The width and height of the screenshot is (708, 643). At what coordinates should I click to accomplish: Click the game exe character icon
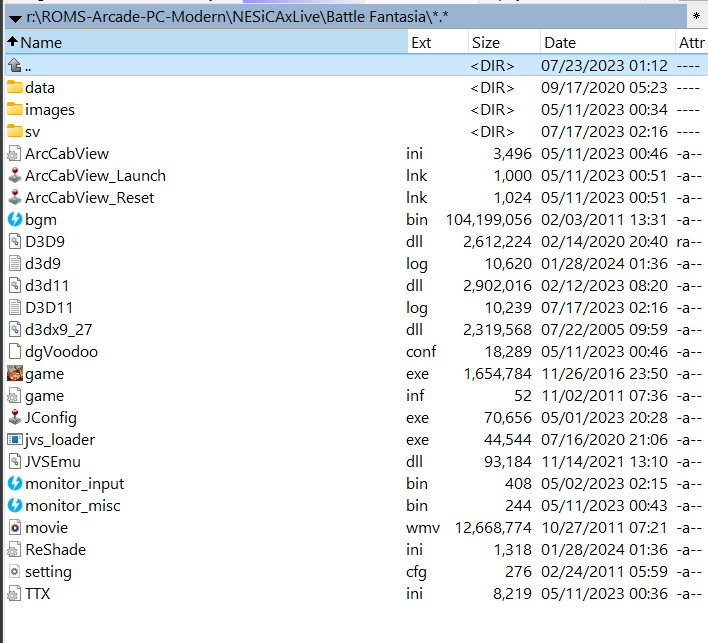point(15,373)
